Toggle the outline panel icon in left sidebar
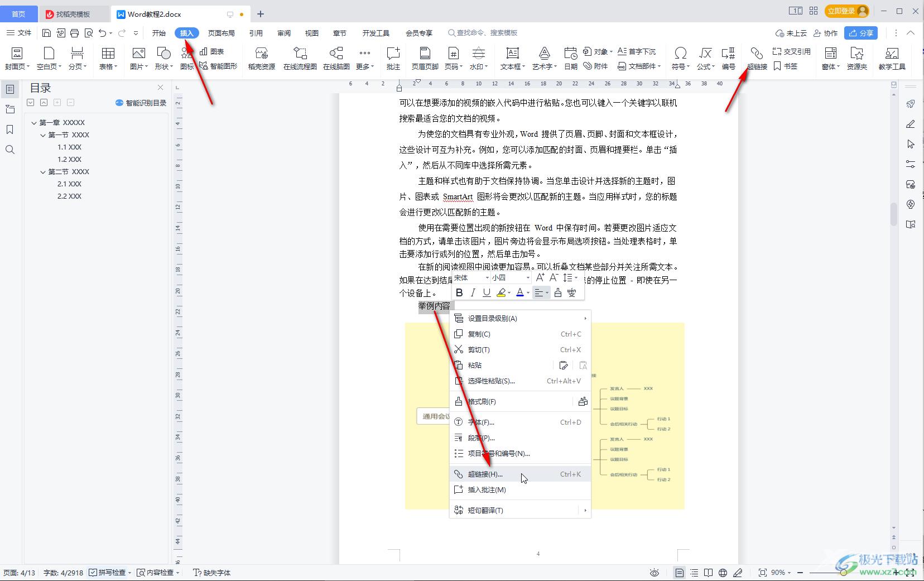 pos(10,89)
